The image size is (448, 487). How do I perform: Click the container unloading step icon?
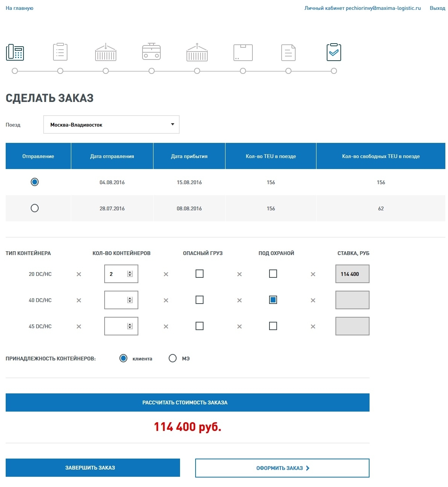197,52
